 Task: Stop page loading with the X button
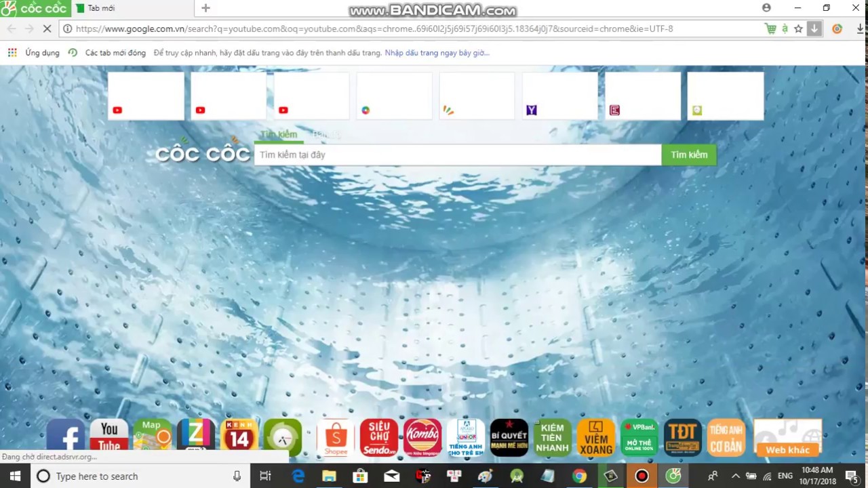click(47, 28)
